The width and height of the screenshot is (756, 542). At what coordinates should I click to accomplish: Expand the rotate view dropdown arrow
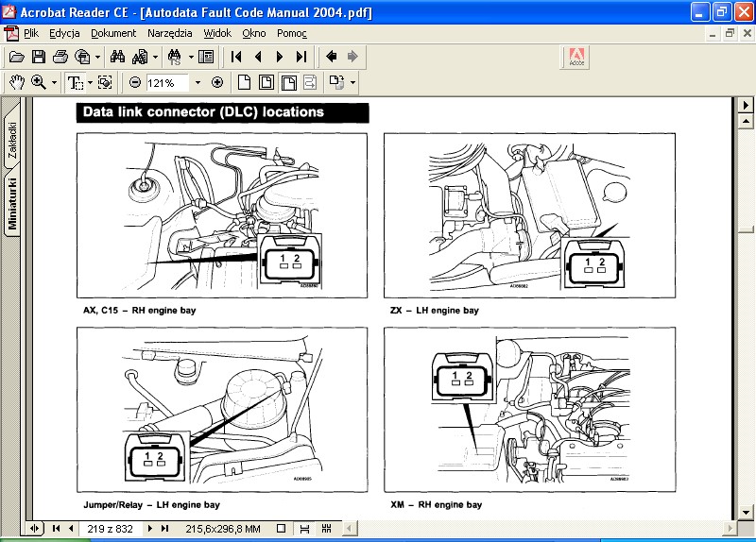pos(352,82)
